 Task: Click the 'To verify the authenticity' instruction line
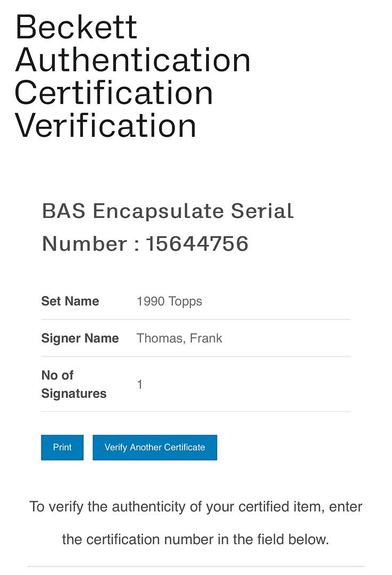point(196,506)
